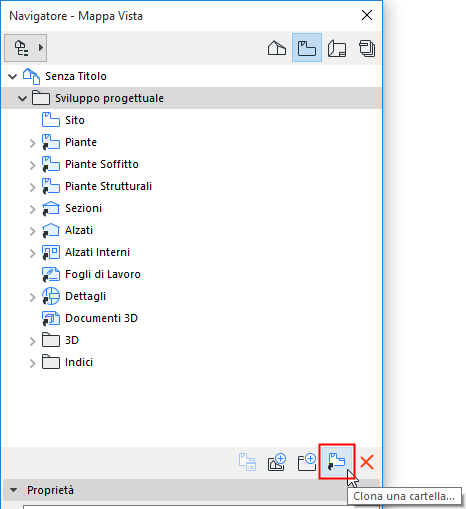Switch to the Layout Book icon
This screenshot has width=466, height=509.
[x=337, y=48]
